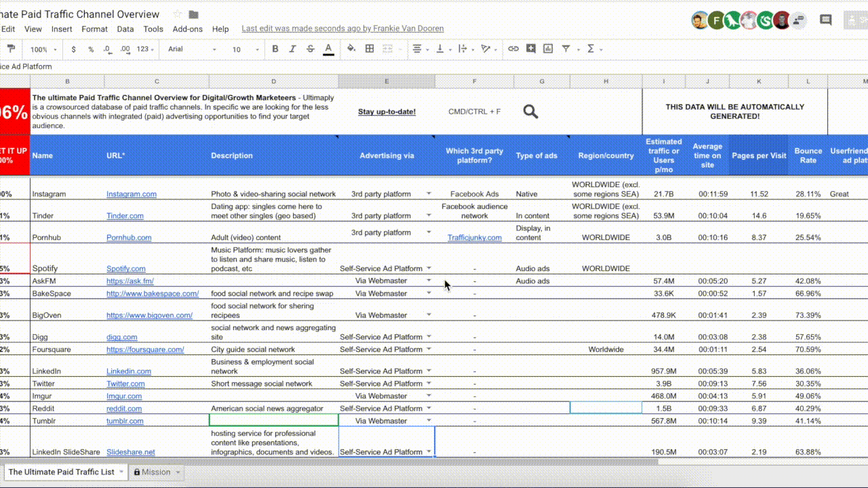
Task: Open the Data menu
Action: 125,29
